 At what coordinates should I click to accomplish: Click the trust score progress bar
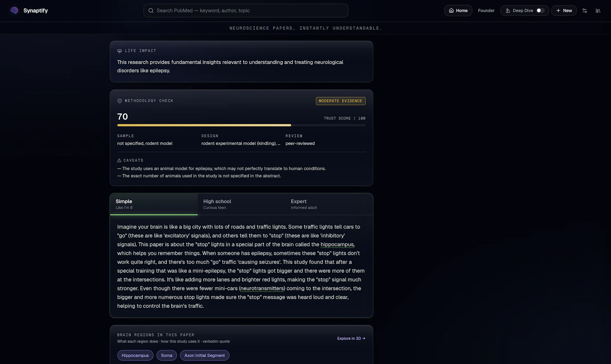pyautogui.click(x=241, y=125)
